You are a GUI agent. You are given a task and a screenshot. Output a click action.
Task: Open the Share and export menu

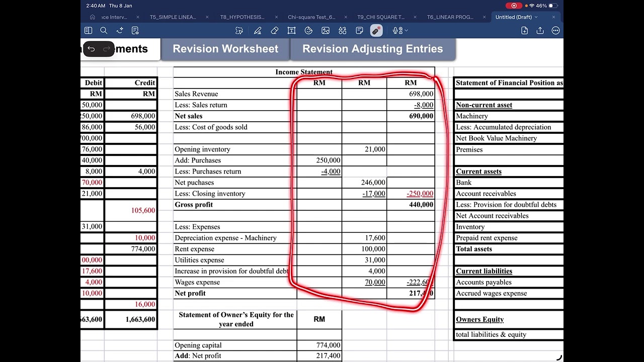(540, 31)
